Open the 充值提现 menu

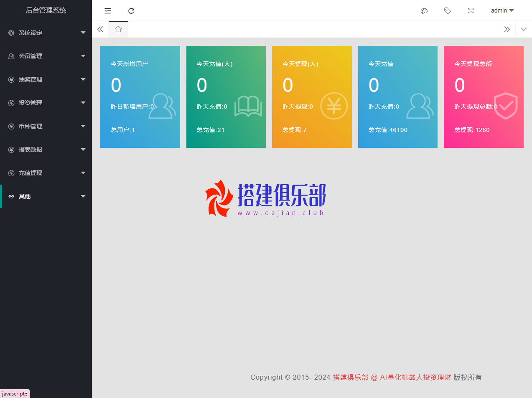[46, 173]
